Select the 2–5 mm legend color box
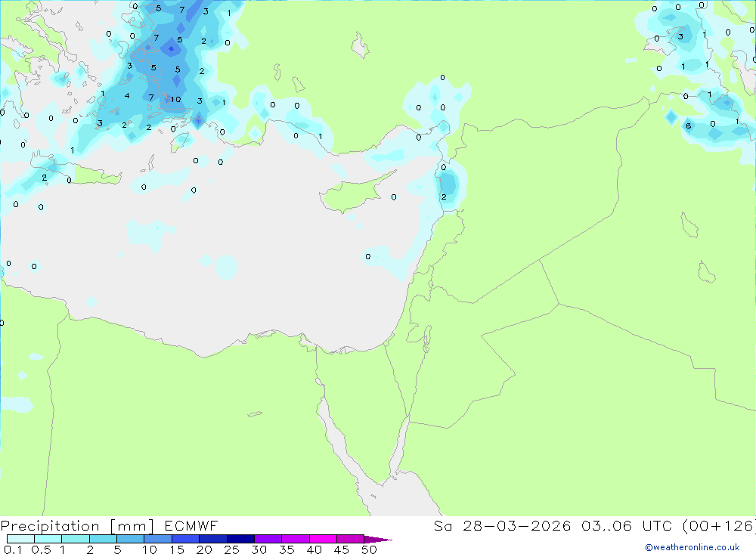 (103, 539)
